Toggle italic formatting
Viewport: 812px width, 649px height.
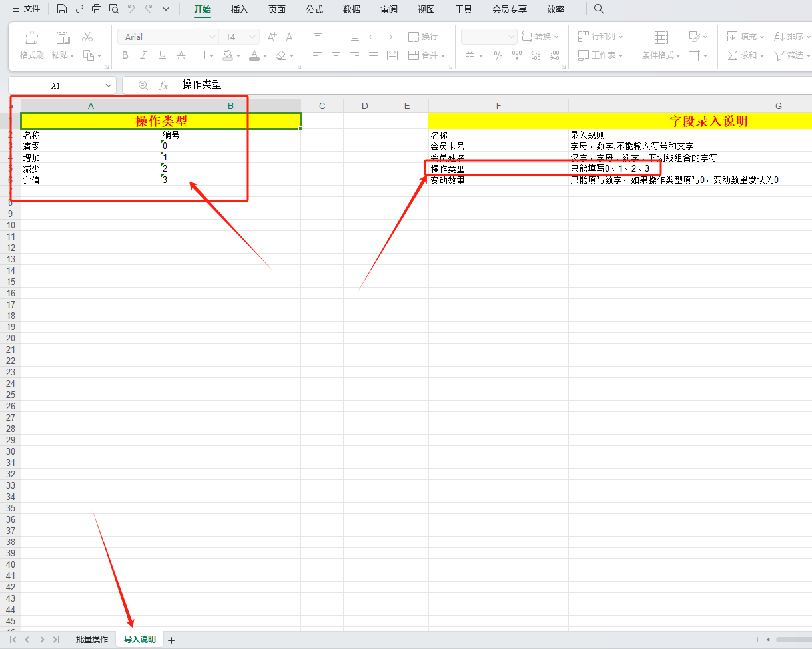point(144,55)
